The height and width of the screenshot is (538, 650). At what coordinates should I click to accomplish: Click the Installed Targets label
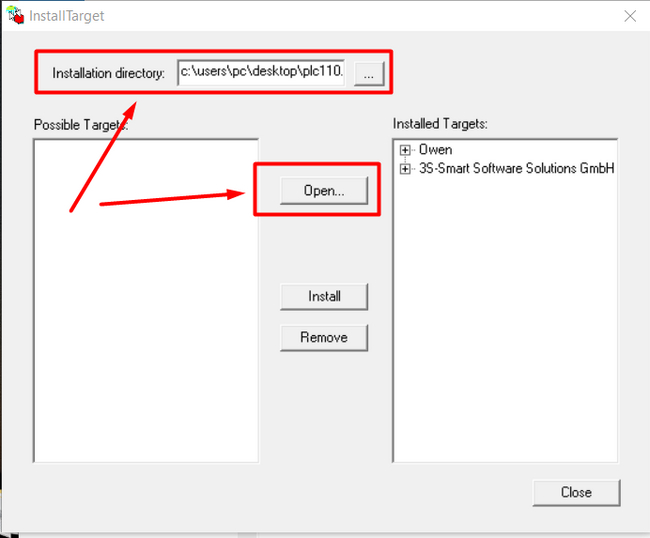click(x=440, y=124)
